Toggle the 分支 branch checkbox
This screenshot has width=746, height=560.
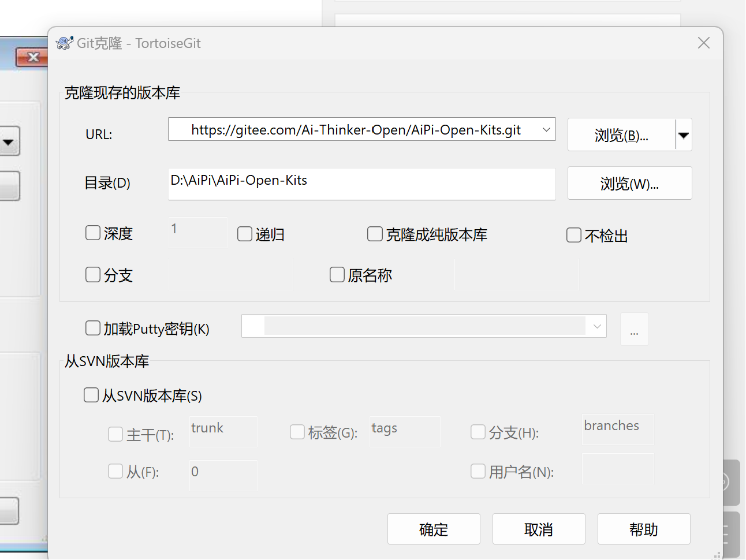click(x=93, y=274)
